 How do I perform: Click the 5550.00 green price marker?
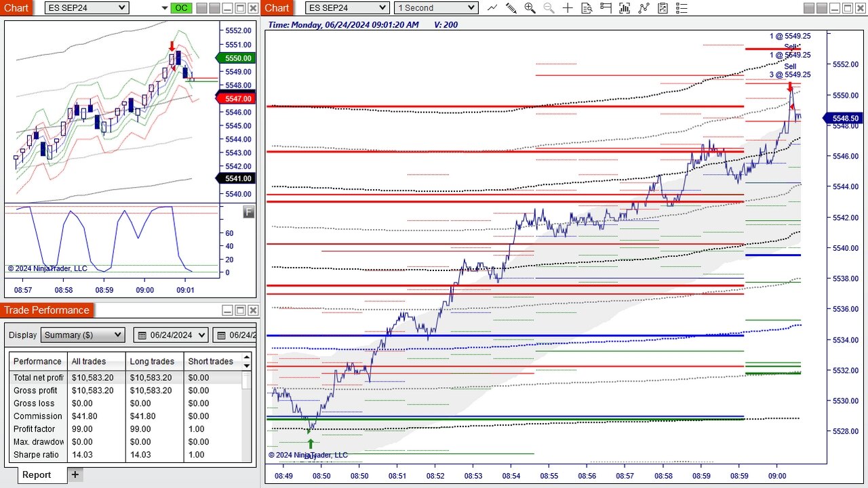coord(236,58)
